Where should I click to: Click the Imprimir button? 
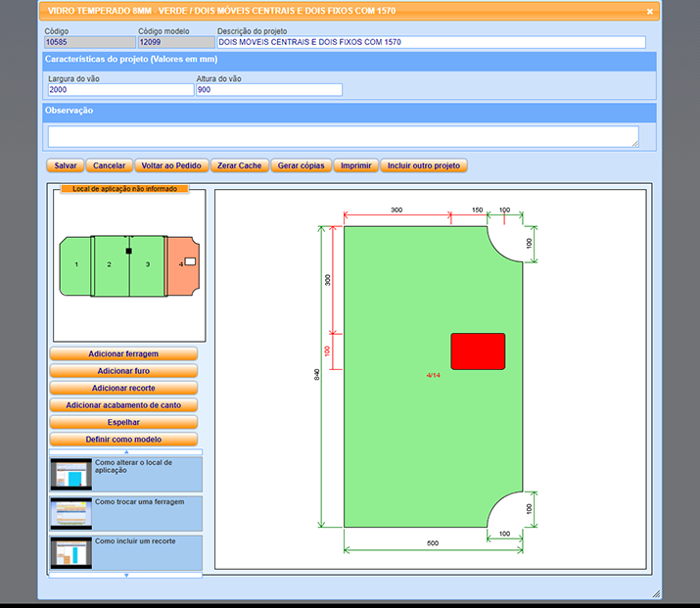pos(355,165)
